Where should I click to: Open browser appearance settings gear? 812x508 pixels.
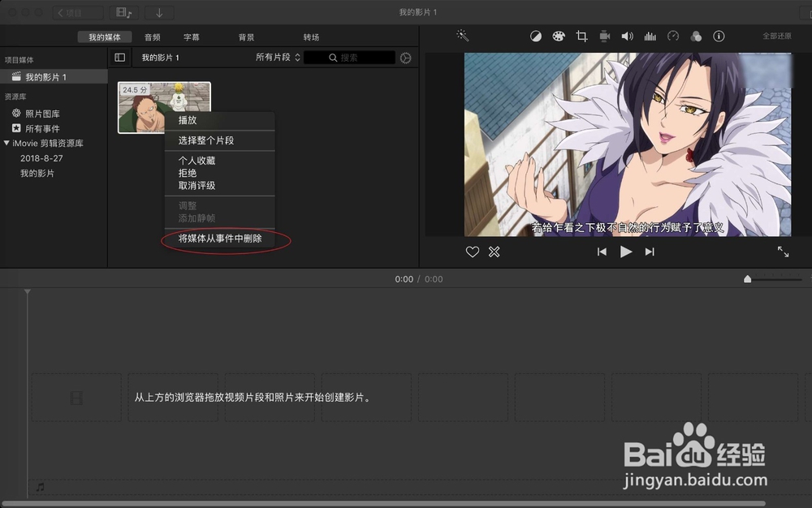[x=405, y=58]
